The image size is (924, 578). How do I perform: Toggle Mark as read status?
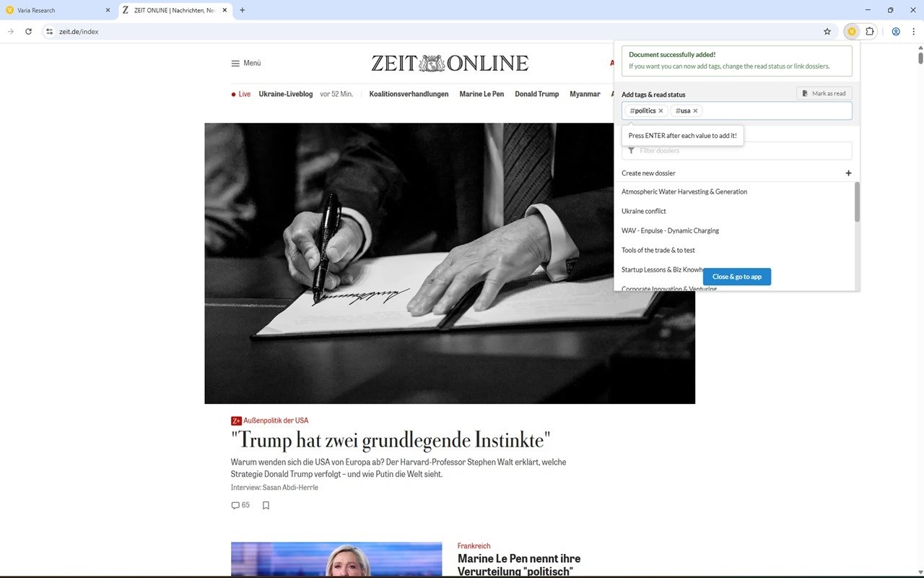pos(824,93)
